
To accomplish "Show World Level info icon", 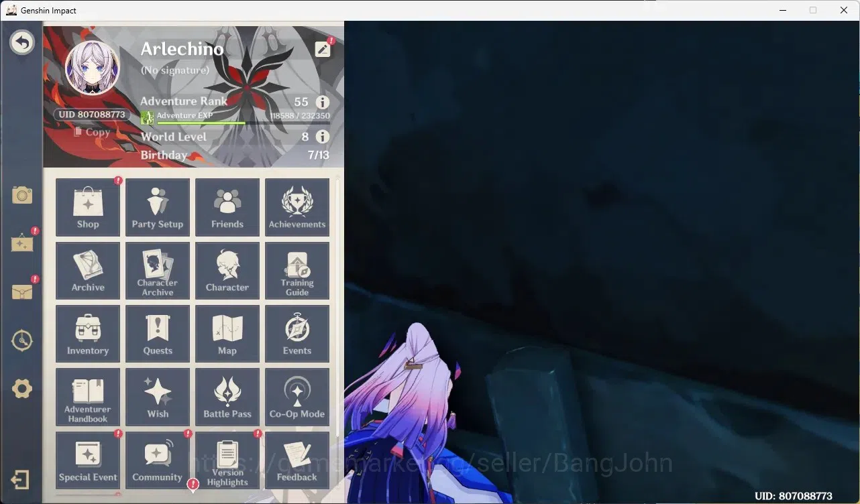I will tap(323, 137).
